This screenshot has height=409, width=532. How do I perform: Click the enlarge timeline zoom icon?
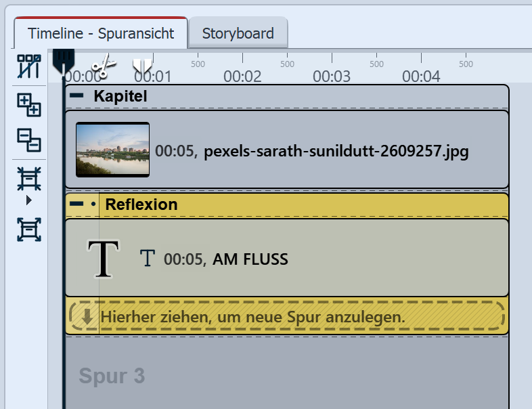pyautogui.click(x=28, y=230)
